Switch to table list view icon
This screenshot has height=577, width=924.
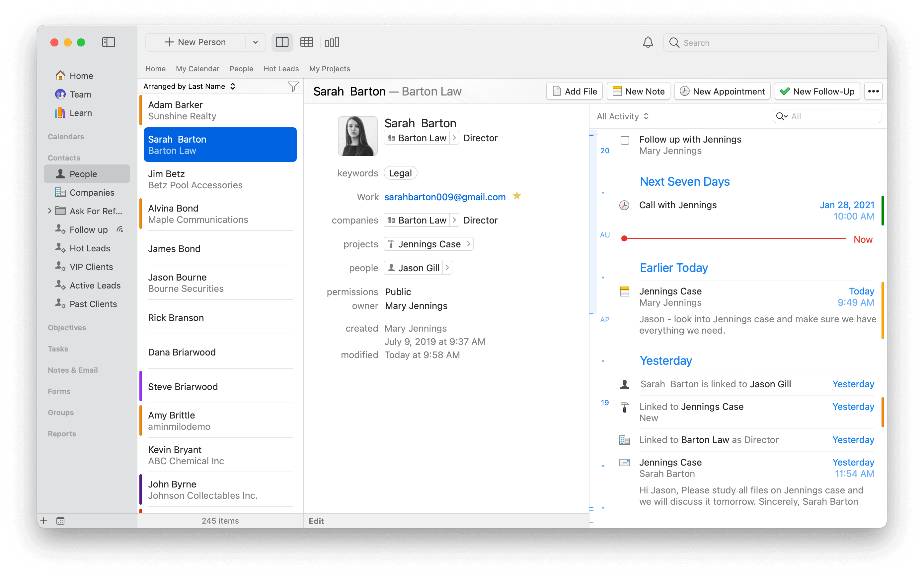click(307, 42)
